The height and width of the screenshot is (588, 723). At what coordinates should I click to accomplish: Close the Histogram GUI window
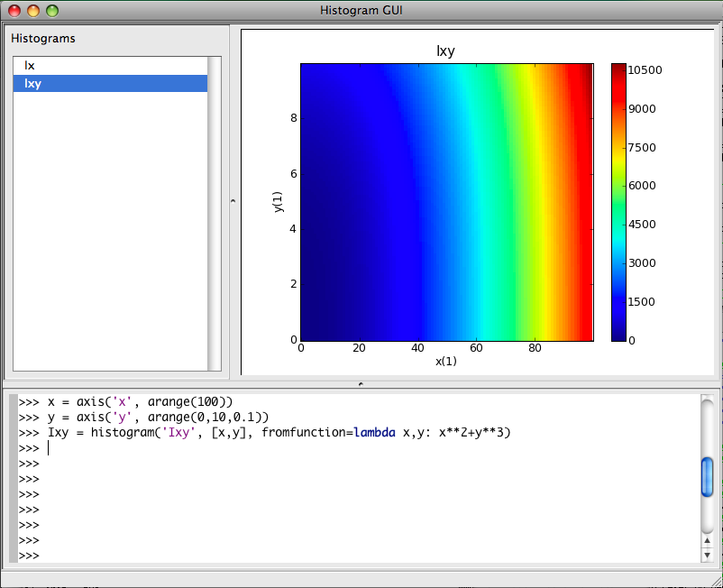click(14, 11)
